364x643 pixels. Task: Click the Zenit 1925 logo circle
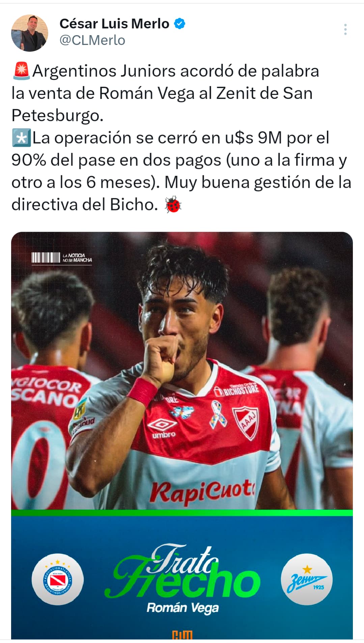click(x=307, y=580)
